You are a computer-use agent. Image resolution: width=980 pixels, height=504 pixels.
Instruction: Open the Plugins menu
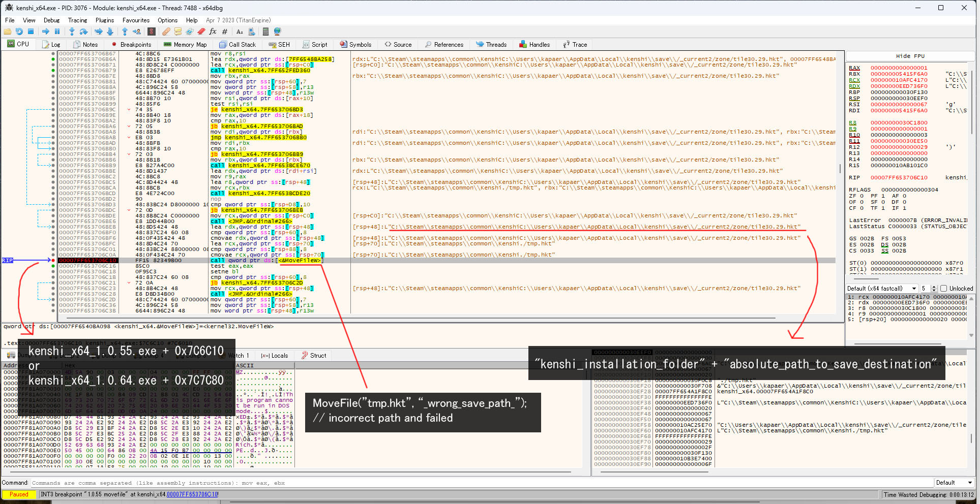(x=104, y=20)
